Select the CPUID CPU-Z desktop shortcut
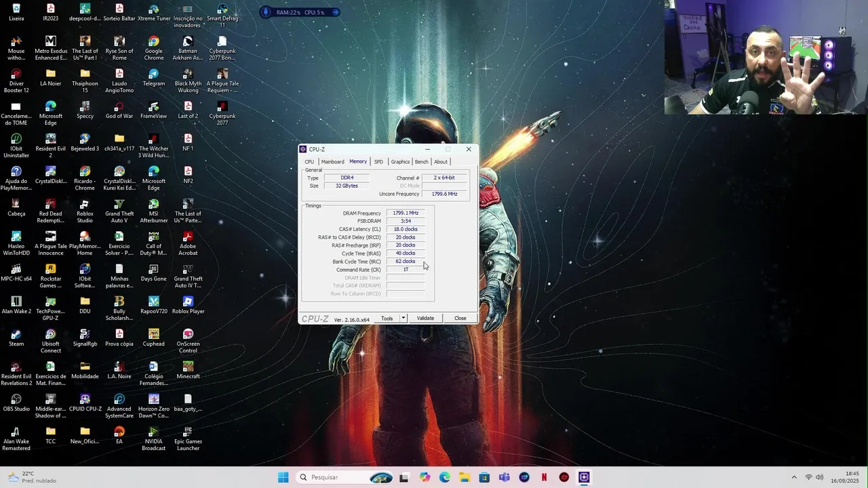 click(x=85, y=403)
